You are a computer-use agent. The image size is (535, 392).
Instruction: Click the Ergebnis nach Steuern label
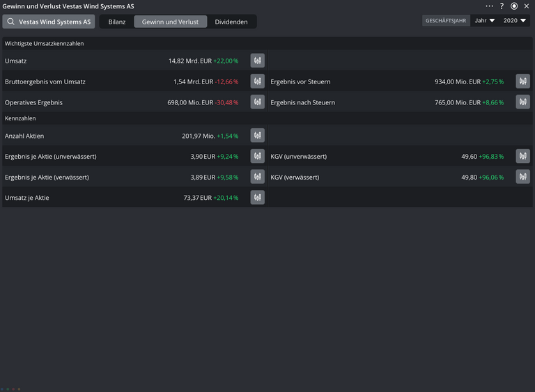tap(302, 102)
